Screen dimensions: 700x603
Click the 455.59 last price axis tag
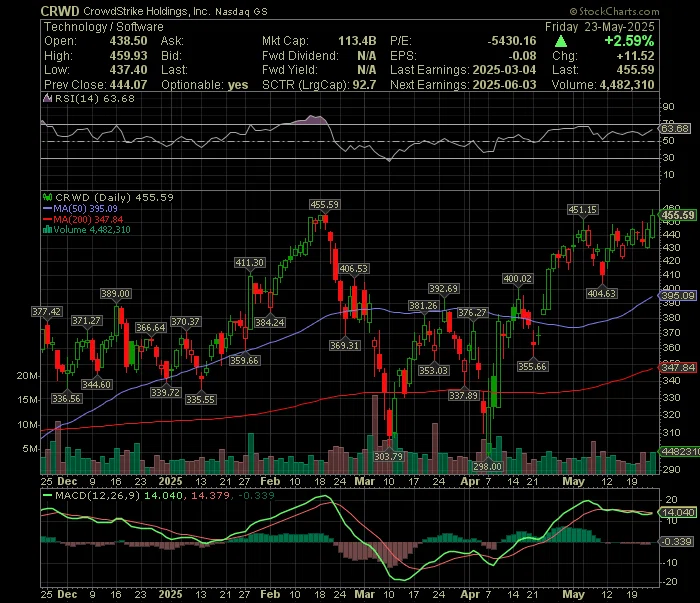point(678,215)
